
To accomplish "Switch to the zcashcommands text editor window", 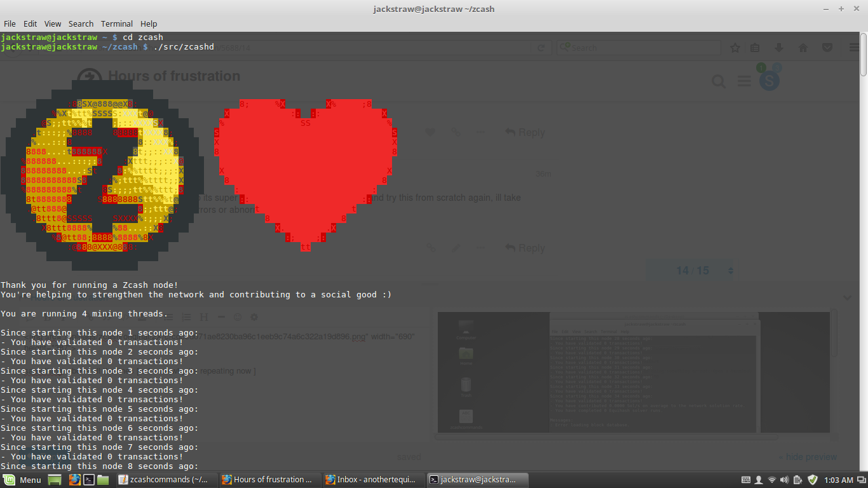I will coord(165,480).
